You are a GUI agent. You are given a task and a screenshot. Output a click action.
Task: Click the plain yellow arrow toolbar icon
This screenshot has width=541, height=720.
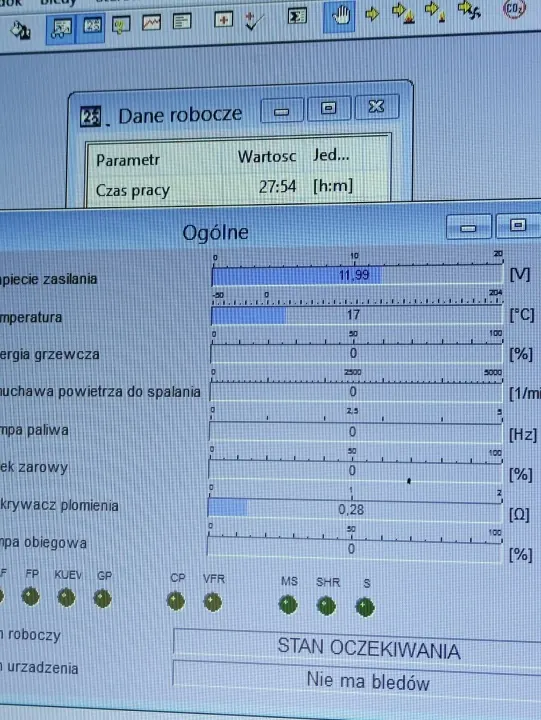click(x=372, y=14)
